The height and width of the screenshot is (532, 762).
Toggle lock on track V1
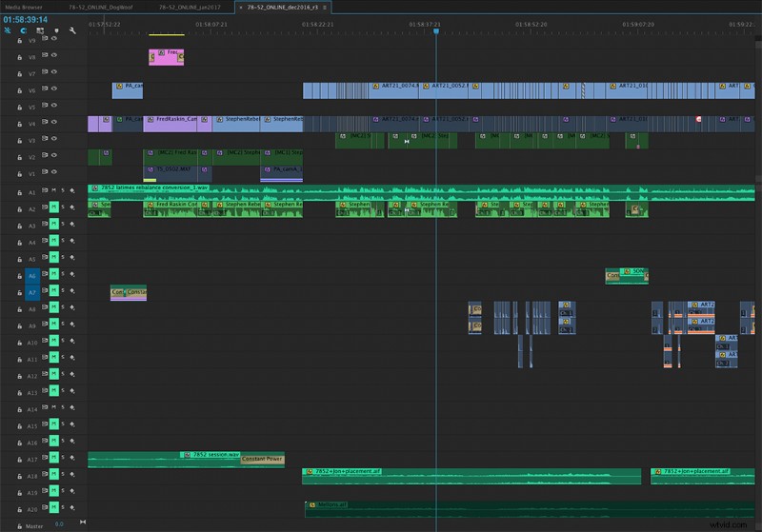tap(19, 174)
